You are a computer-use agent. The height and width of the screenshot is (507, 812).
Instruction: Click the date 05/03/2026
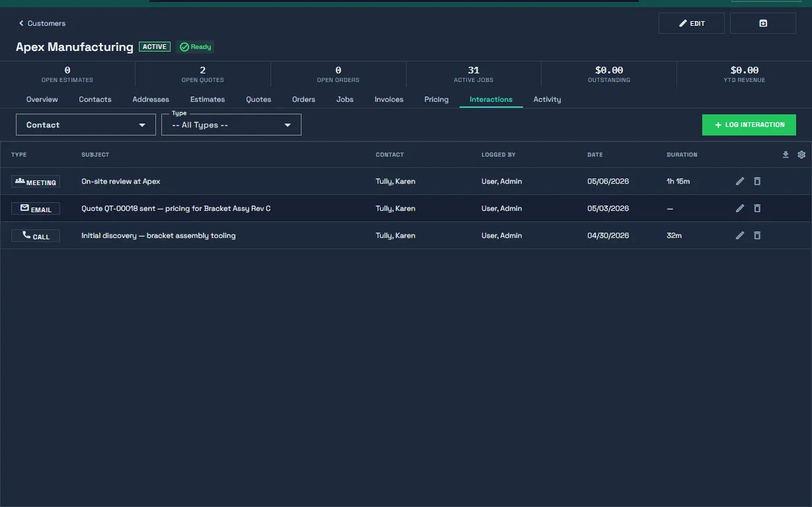[x=608, y=208]
